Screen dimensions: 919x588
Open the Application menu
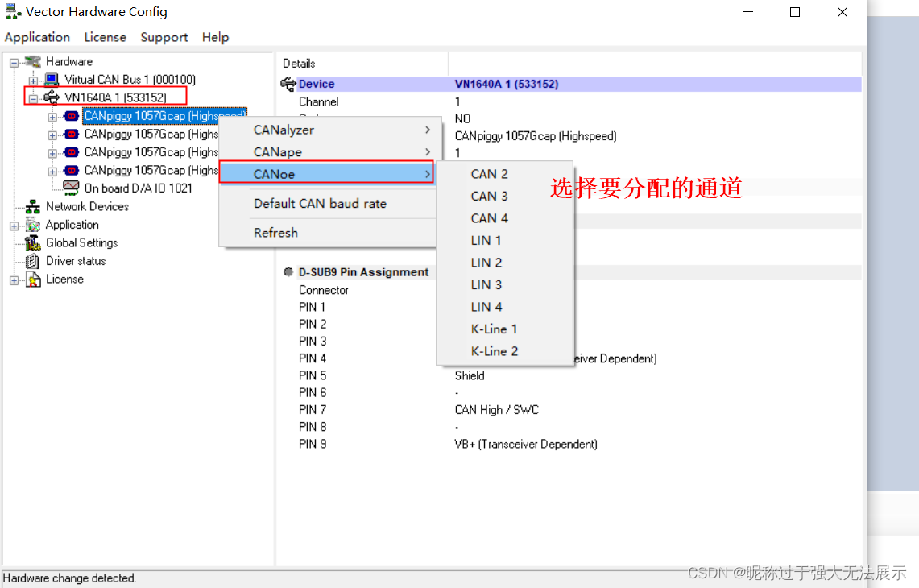(x=38, y=37)
